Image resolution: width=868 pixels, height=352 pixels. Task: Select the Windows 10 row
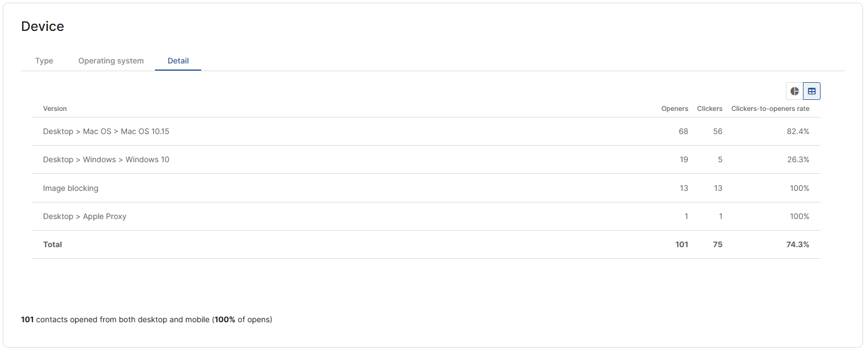click(106, 159)
